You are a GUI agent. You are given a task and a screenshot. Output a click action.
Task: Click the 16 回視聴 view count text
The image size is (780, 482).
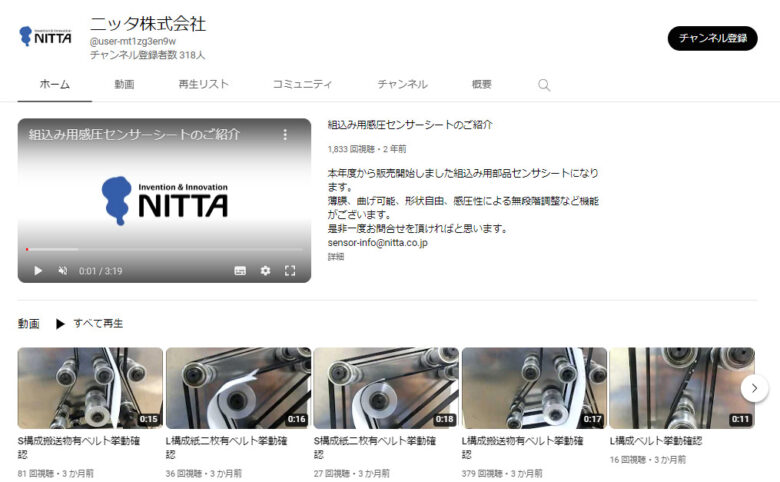[628, 460]
